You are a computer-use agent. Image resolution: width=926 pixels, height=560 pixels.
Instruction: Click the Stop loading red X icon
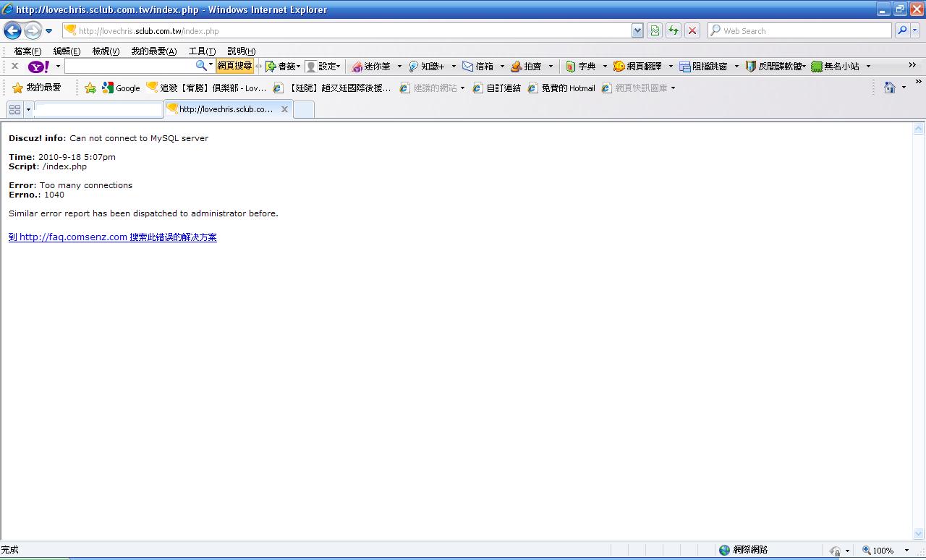(692, 30)
